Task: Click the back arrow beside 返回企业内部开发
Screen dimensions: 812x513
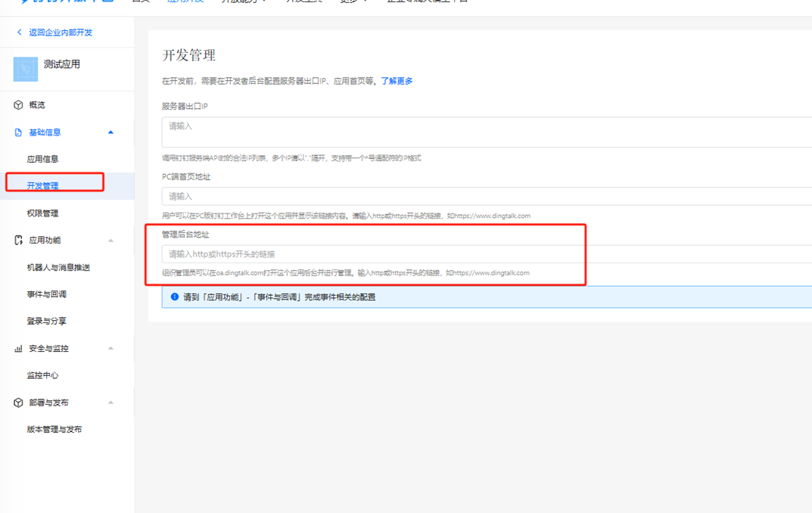Action: coord(19,32)
